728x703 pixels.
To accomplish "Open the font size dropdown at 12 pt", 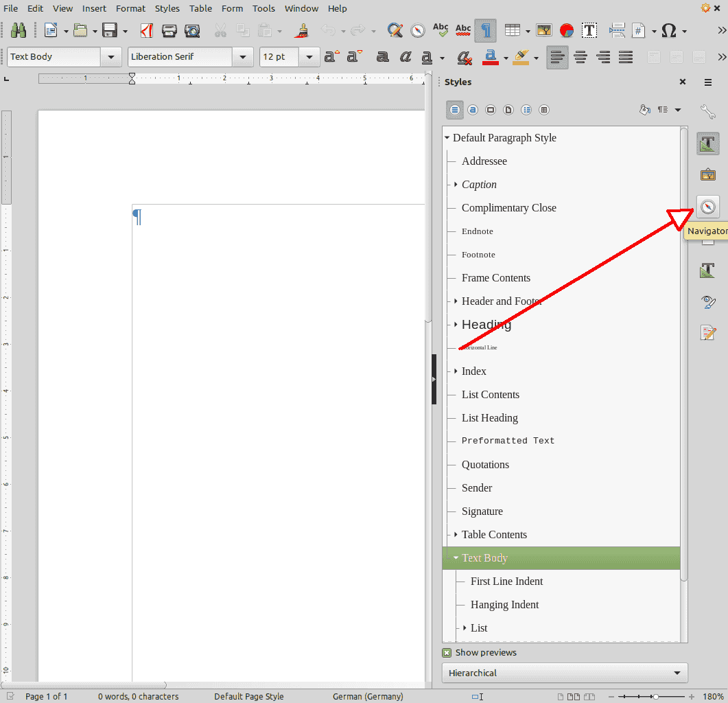I will coord(309,57).
